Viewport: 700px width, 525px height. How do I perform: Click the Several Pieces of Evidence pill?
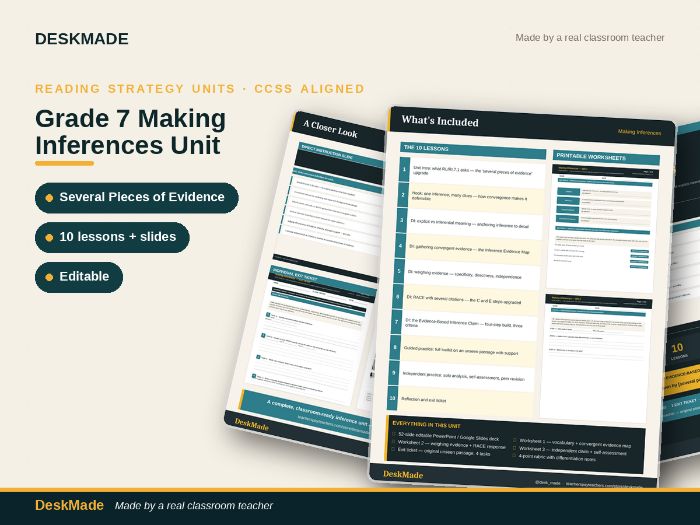pos(137,198)
